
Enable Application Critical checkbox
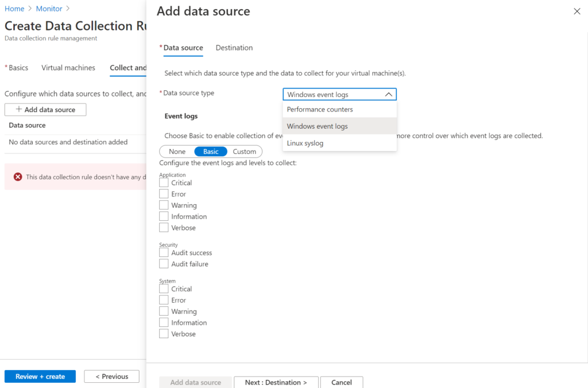(x=164, y=183)
